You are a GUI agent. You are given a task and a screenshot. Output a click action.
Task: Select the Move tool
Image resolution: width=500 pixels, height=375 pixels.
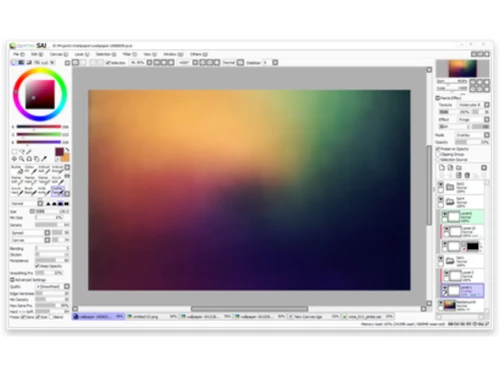pos(14,159)
